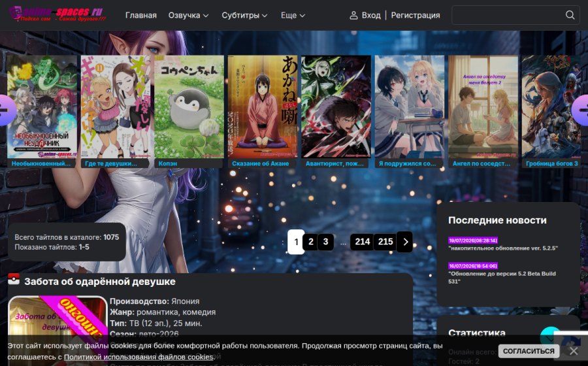Click the Авантюрист, пож... caption
This screenshot has height=366, width=588.
click(x=335, y=163)
